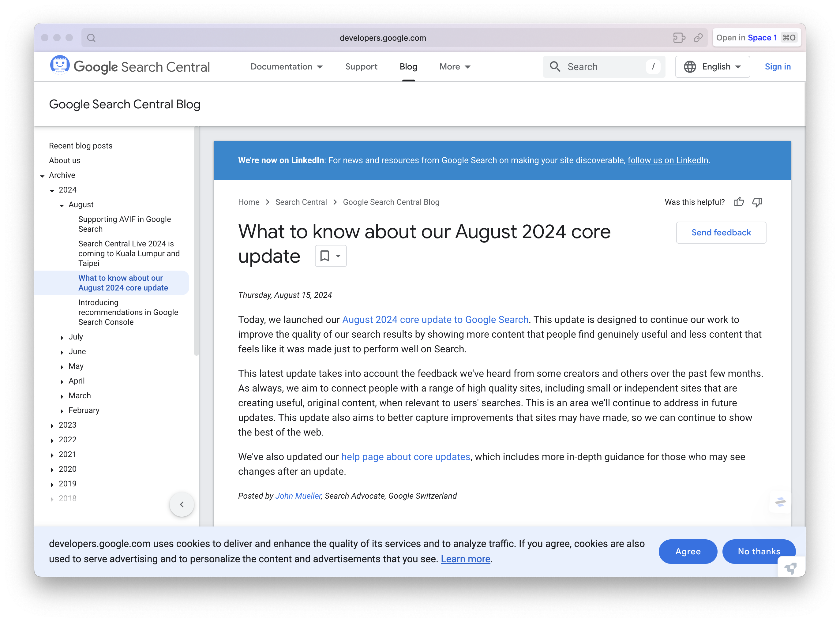Expand the 2023 archive year
This screenshot has width=840, height=622.
point(52,425)
